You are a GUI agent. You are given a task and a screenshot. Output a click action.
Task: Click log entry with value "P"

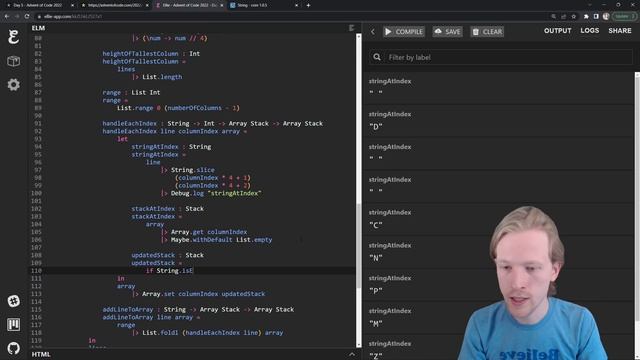click(x=500, y=284)
